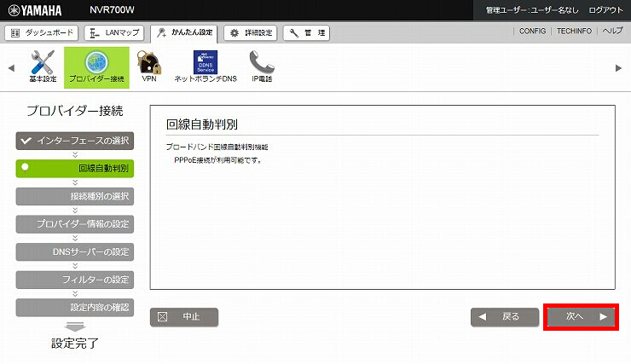This screenshot has width=631, height=364.
Task: Click the 管理ユーザー:ユーザー名なし text
Action: pyautogui.click(x=532, y=10)
